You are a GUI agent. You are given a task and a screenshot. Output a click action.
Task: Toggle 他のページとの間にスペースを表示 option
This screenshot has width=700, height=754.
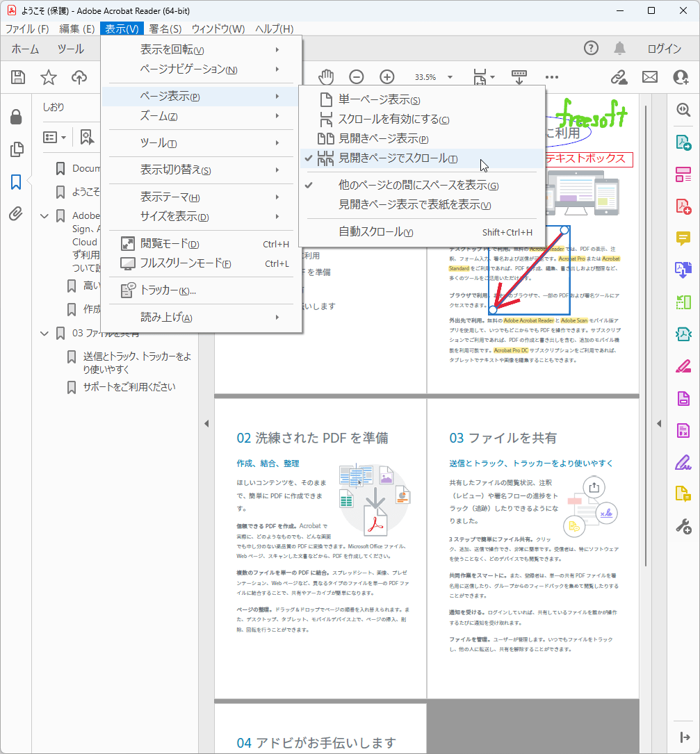point(421,185)
